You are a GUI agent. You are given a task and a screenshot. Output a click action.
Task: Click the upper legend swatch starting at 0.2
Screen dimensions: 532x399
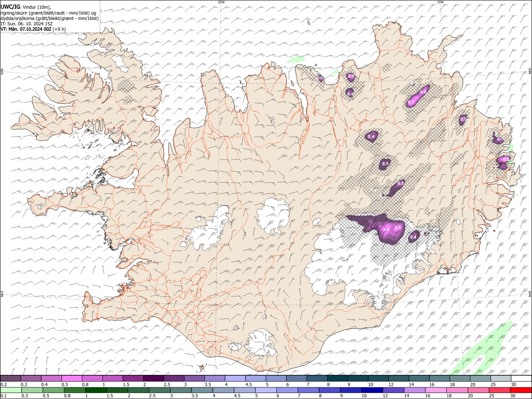(10, 379)
